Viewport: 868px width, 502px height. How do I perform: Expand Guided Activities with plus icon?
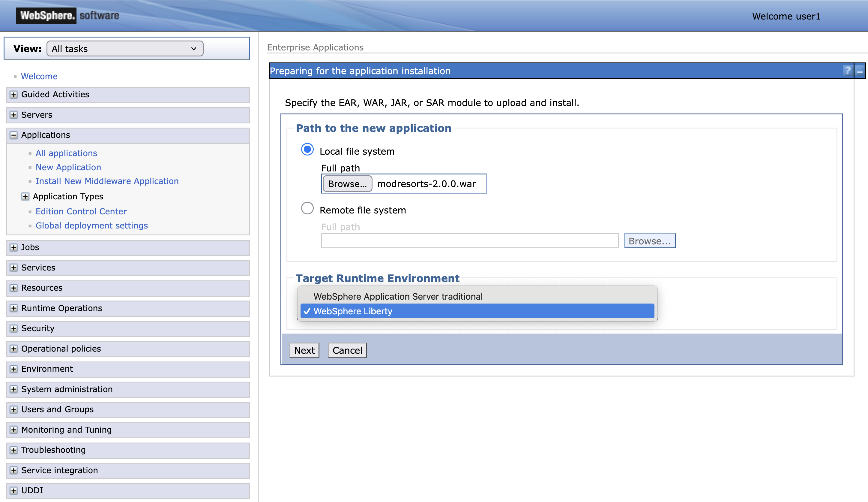[13, 95]
